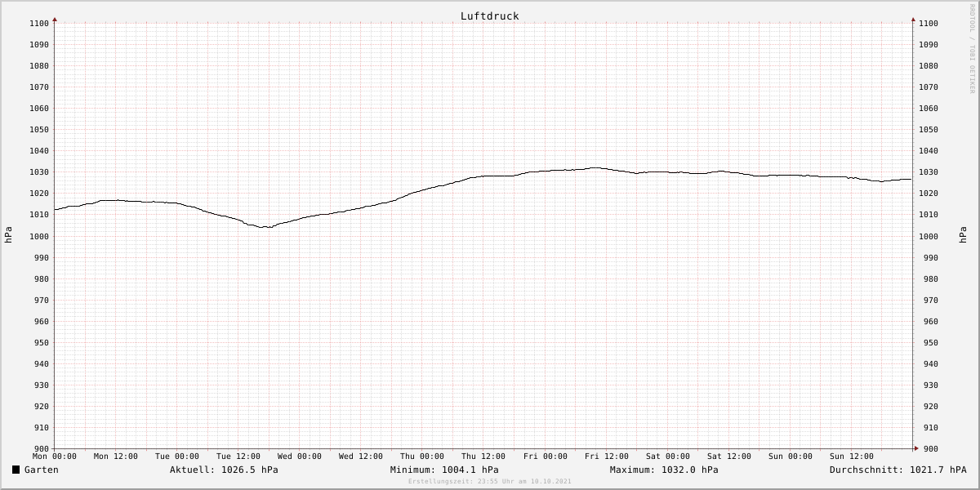Click the Tue 12:00 time axis label

238,457
